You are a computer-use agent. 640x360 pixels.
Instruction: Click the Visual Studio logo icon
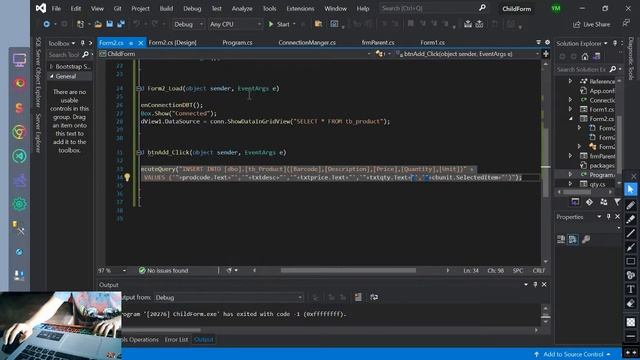41,8
